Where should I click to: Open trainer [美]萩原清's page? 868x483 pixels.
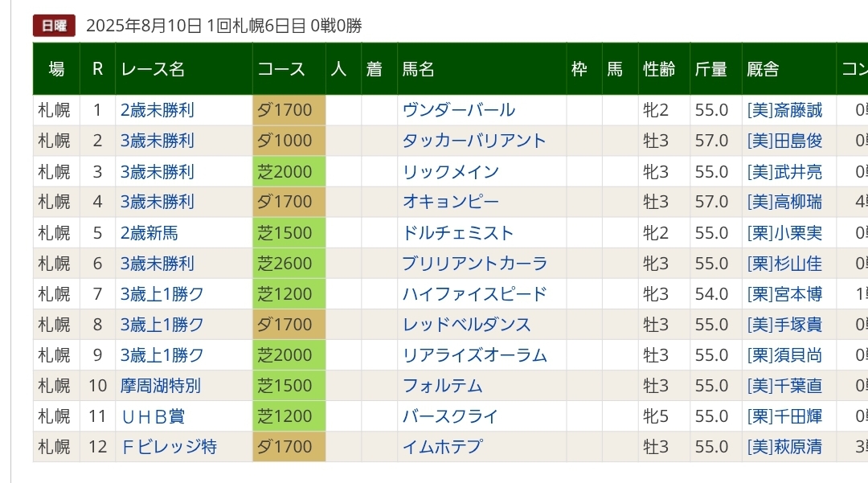784,447
